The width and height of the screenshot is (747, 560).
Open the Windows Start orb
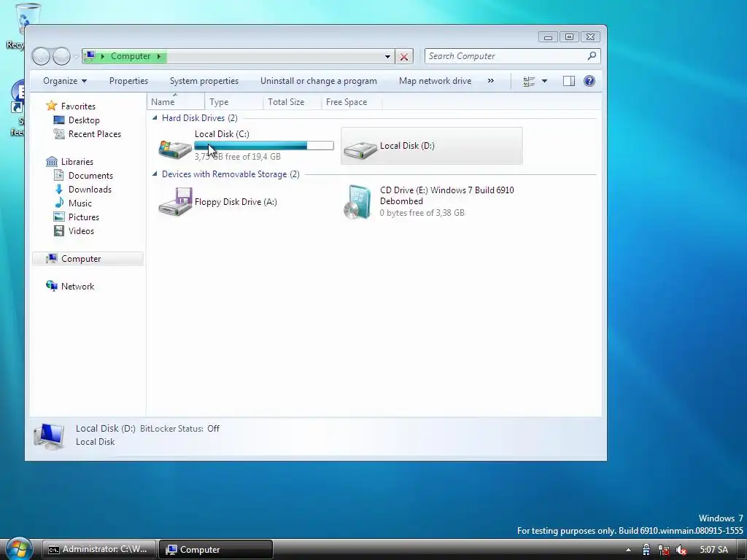pos(19,549)
